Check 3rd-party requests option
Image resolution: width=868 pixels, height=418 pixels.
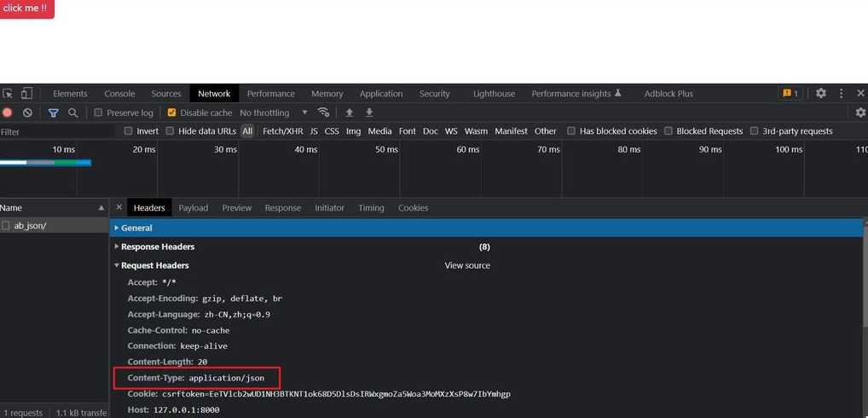point(754,131)
